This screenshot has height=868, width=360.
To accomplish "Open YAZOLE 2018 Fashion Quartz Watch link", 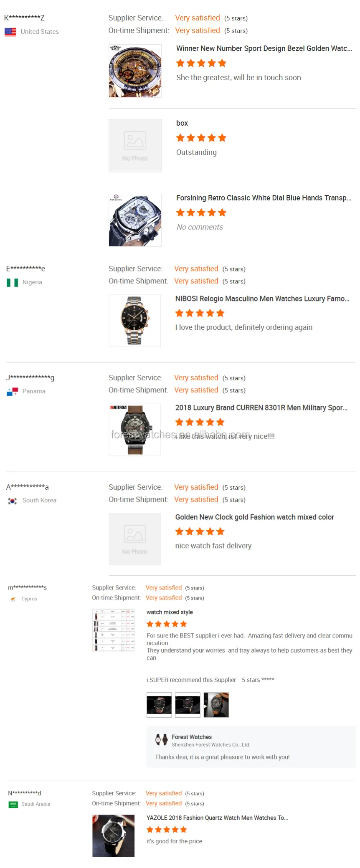I will pyautogui.click(x=217, y=818).
